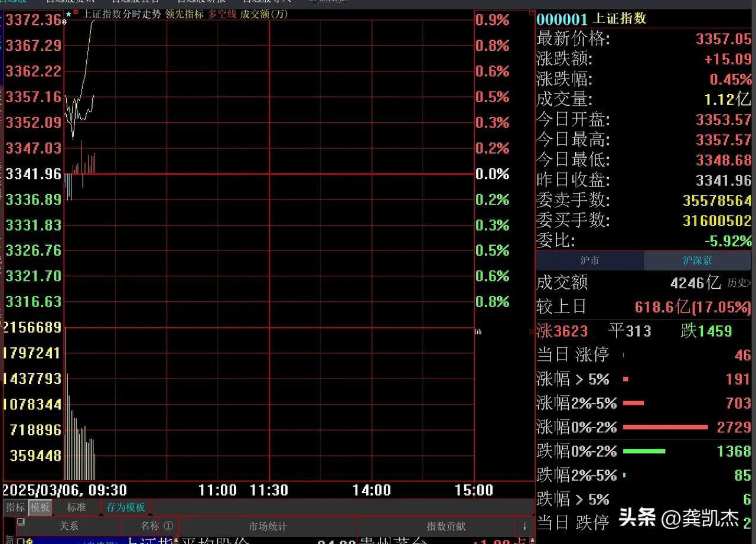This screenshot has height=544, width=756.
Task: Click the 2025/03/06, 09:30 date label
Action: point(65,490)
